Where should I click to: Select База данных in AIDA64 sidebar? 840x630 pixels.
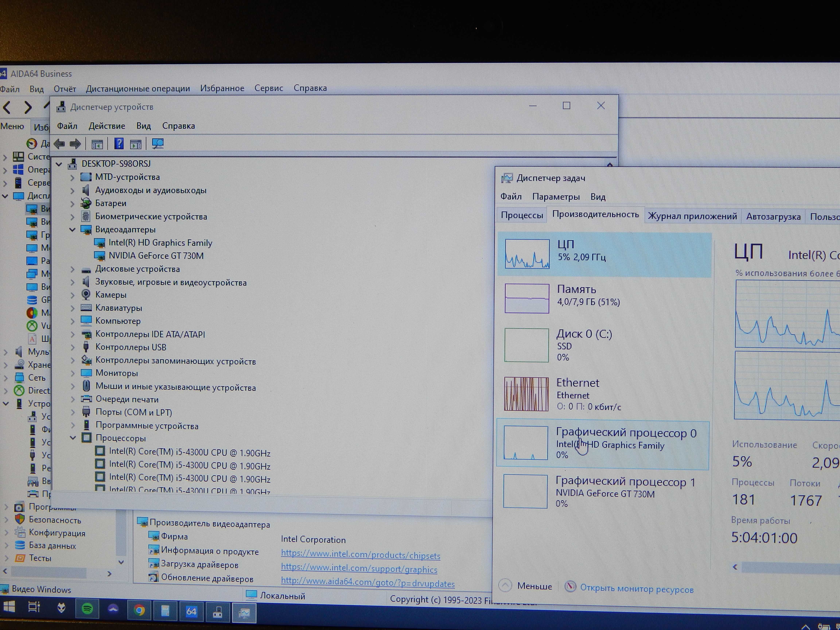(52, 546)
